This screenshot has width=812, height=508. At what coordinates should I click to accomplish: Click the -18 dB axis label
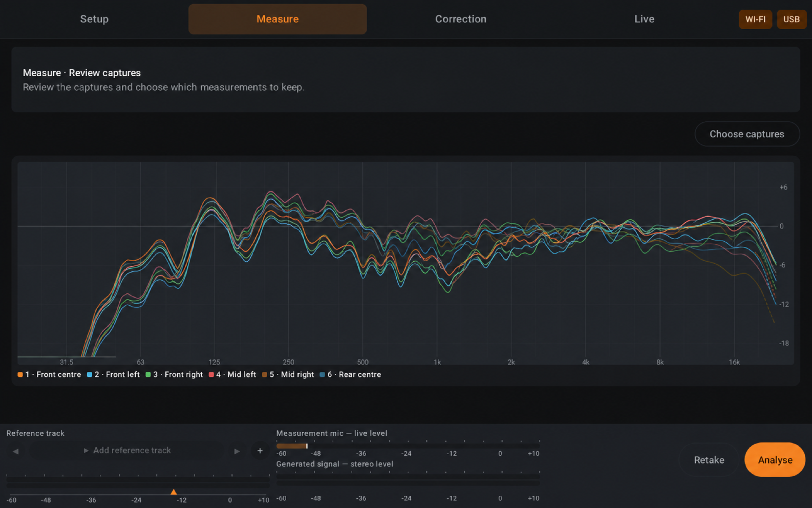click(x=784, y=343)
